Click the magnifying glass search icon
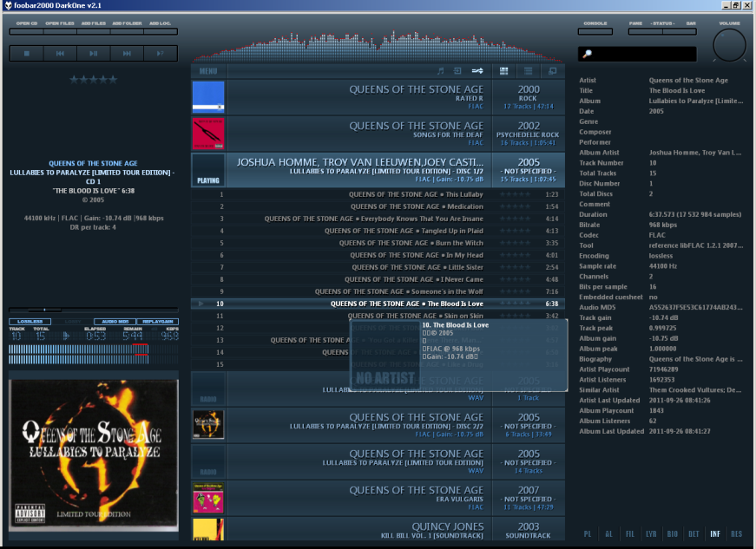The height and width of the screenshot is (549, 756). click(x=587, y=54)
